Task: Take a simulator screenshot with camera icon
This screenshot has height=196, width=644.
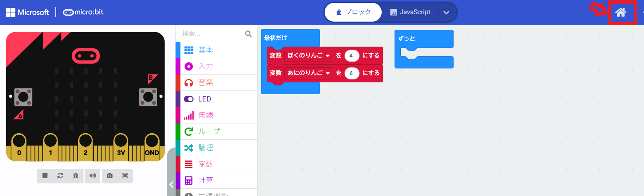Action: [x=110, y=176]
